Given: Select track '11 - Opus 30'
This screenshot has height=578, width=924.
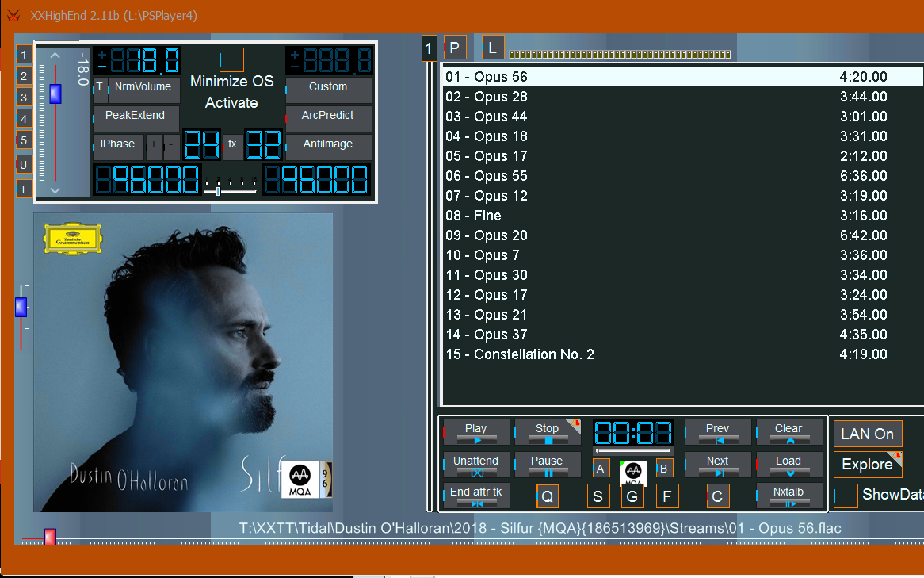Looking at the screenshot, I should point(683,275).
